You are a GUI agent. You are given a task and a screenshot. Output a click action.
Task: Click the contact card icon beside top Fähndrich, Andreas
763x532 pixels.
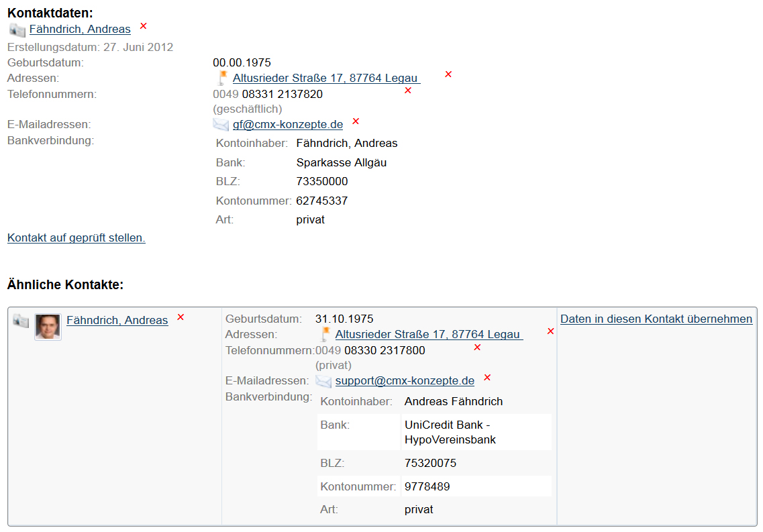[x=17, y=30]
